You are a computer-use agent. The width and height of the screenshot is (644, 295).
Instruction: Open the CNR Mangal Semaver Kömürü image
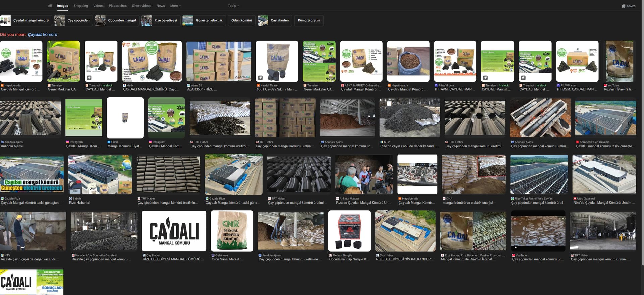click(x=232, y=231)
